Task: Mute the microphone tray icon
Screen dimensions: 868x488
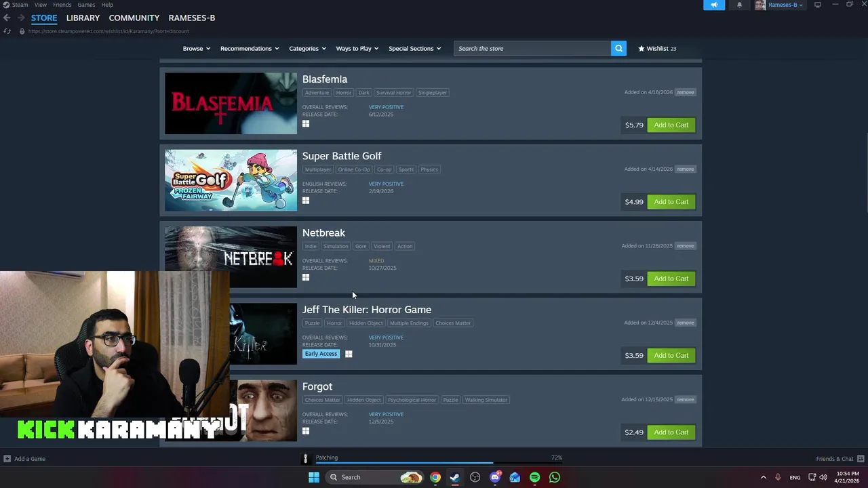Action: click(x=778, y=477)
